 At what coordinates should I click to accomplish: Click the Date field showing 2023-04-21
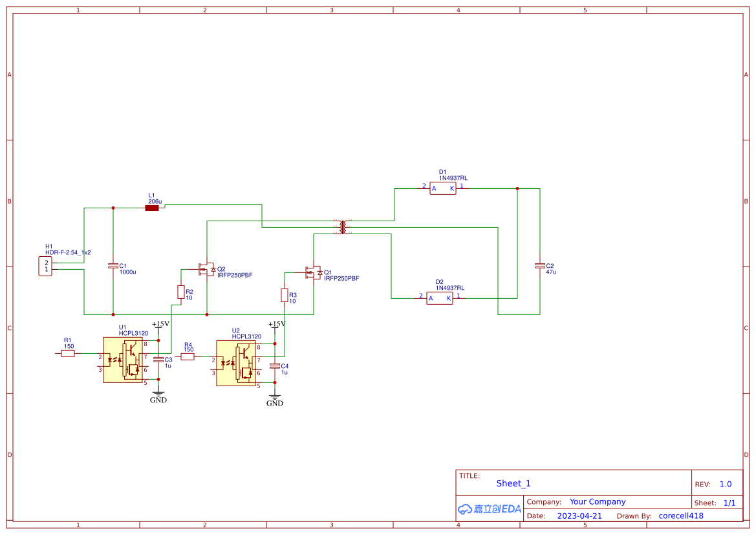pyautogui.click(x=579, y=516)
